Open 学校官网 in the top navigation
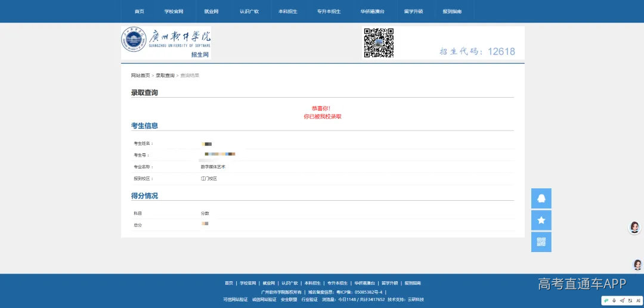 [x=174, y=11]
